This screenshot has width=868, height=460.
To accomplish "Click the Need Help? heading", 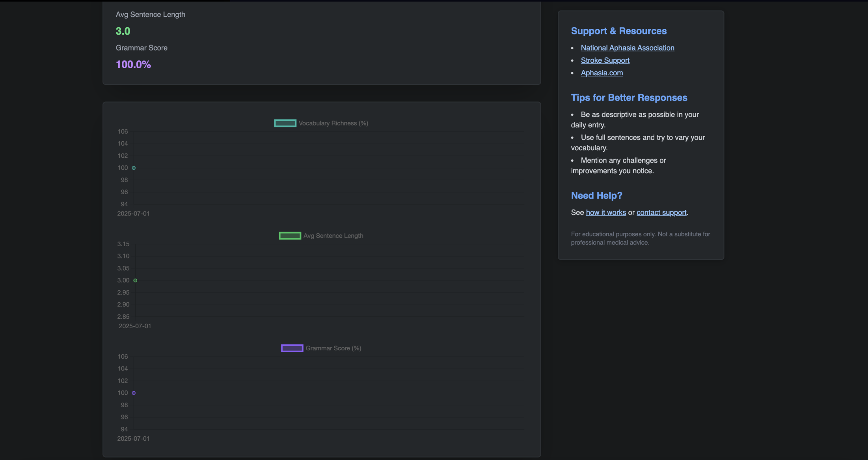I will pyautogui.click(x=596, y=195).
